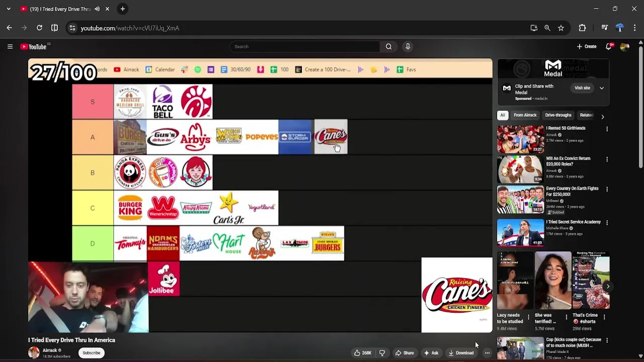644x362 pixels.
Task: Open options for Every Country On Earth Fights
Action: [x=607, y=190]
